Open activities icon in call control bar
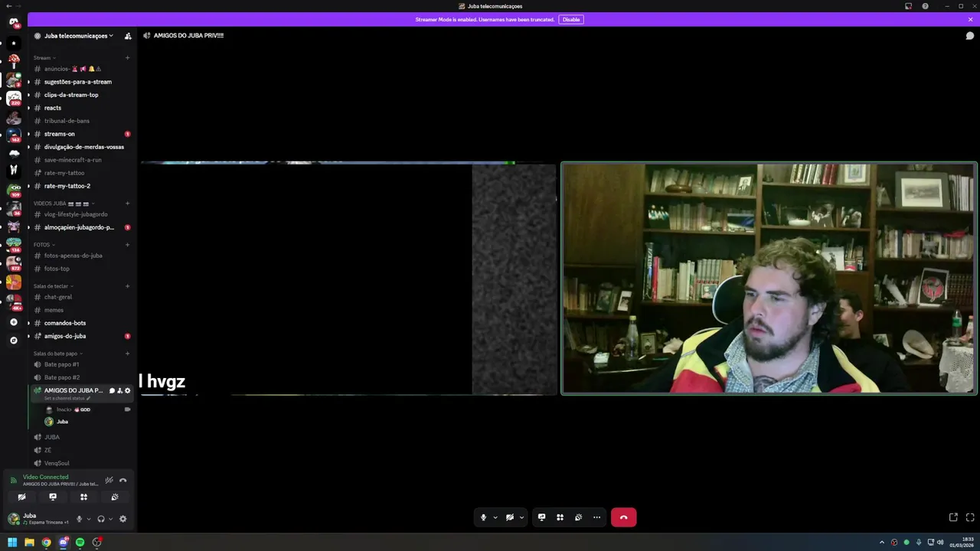The height and width of the screenshot is (551, 980). click(x=560, y=517)
